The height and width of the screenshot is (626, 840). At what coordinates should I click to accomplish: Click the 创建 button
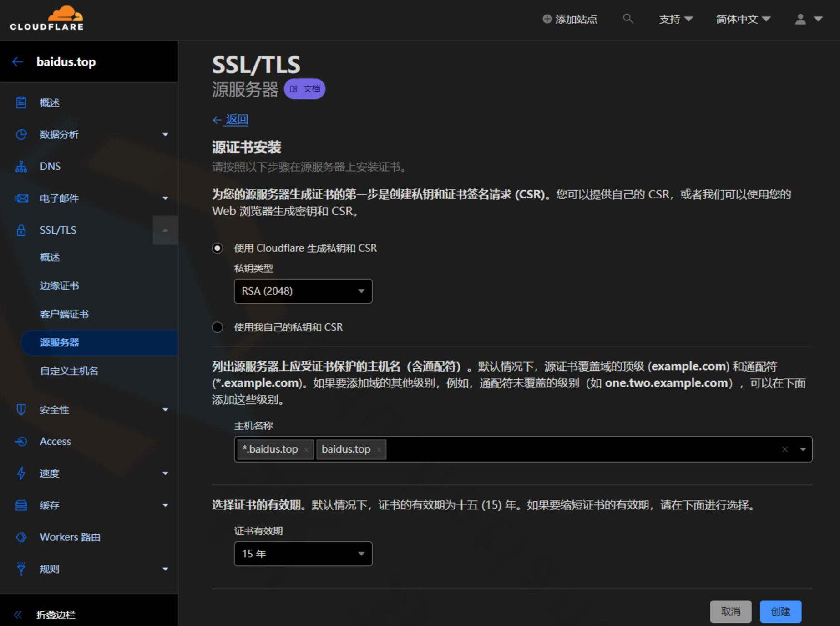tap(780, 611)
